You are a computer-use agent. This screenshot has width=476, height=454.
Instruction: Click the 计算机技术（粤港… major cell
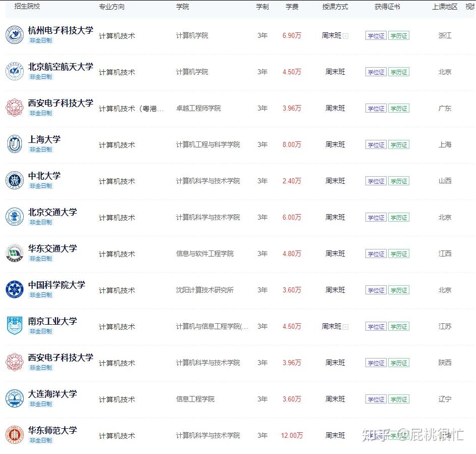click(x=131, y=109)
